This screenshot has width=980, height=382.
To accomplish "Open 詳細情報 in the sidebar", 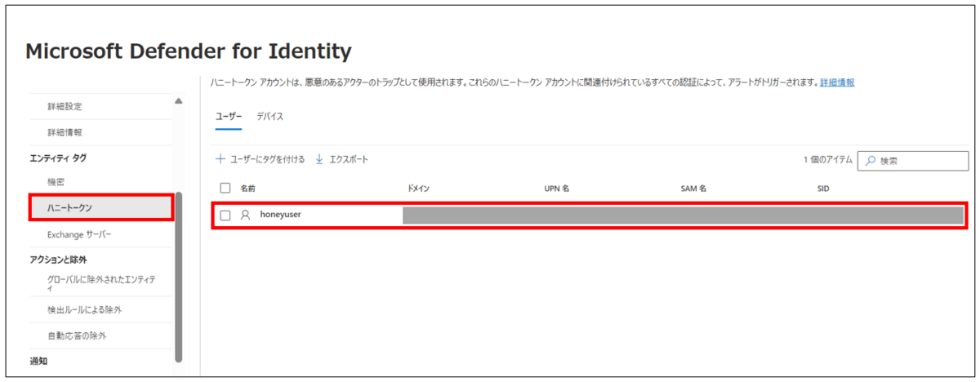I will coord(65,131).
